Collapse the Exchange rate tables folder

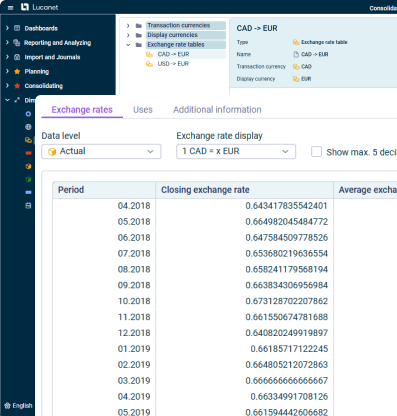click(128, 45)
